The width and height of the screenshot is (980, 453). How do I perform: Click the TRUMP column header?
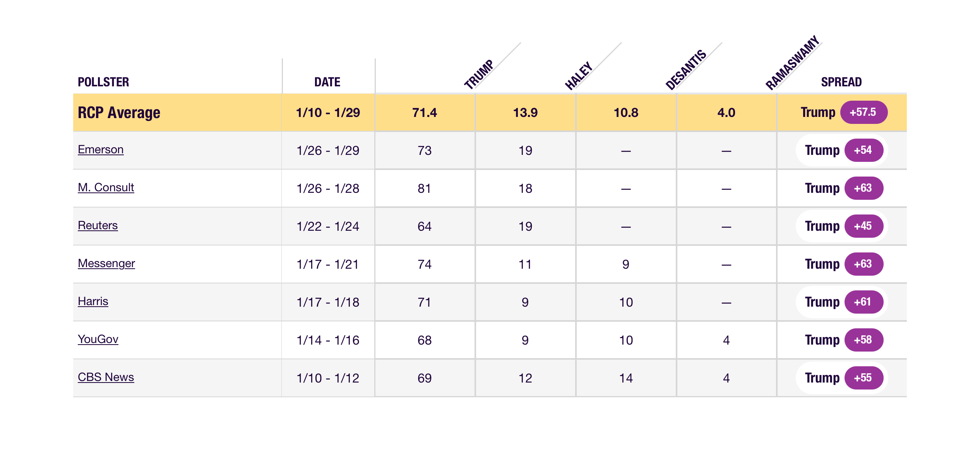[x=479, y=74]
